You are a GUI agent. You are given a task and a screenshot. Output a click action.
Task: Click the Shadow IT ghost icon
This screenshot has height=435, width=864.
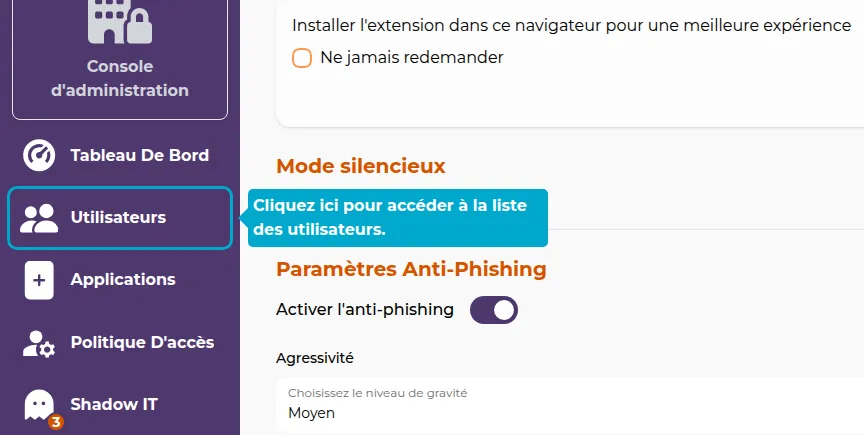tap(39, 404)
